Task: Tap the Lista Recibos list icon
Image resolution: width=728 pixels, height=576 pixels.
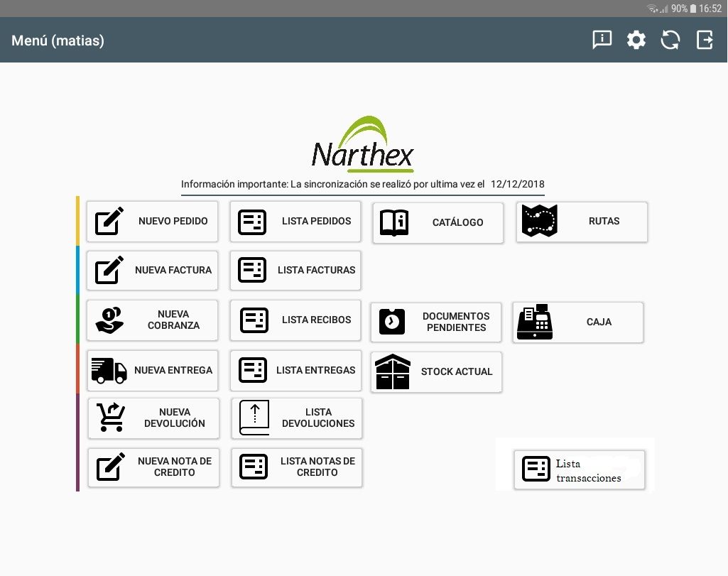Action: point(254,320)
